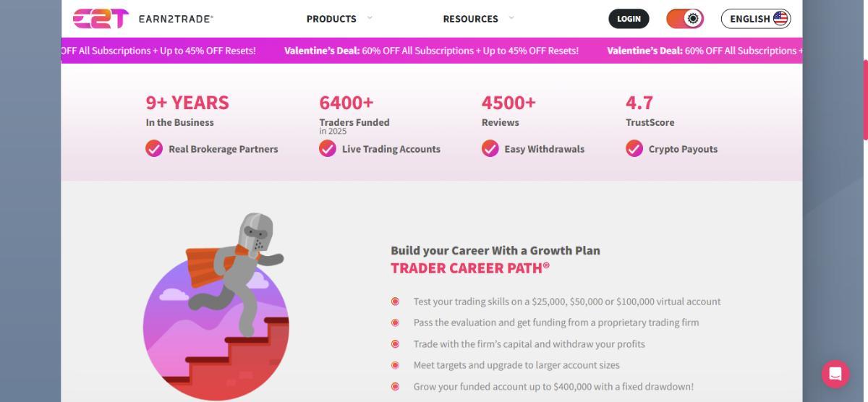Viewport: 868px width, 402px height.
Task: Click the TRADER CAREER PATH heading
Action: [470, 268]
